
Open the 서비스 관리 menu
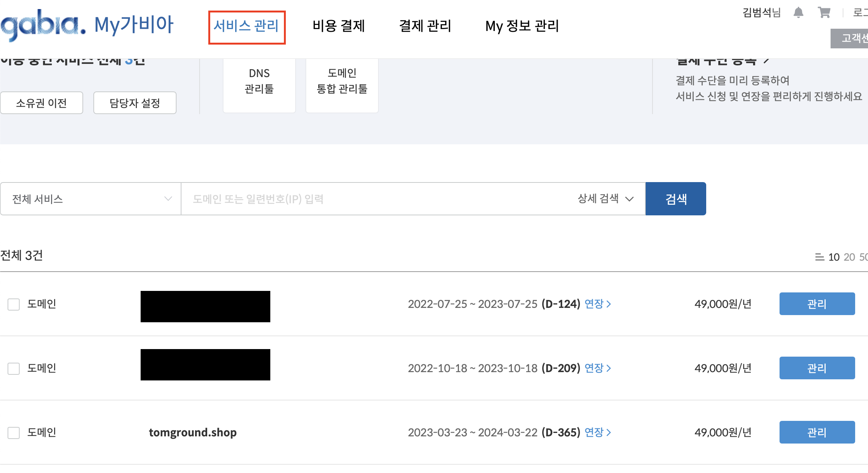(x=246, y=26)
